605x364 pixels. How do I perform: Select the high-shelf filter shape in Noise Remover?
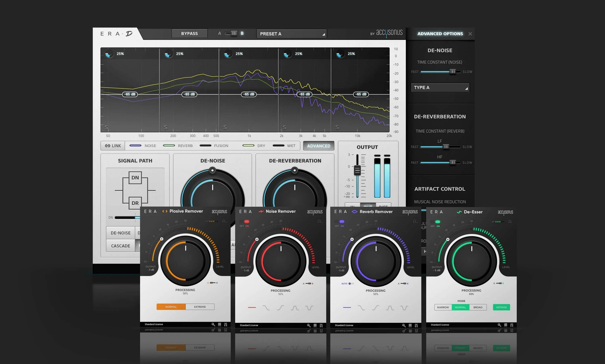pos(280,308)
